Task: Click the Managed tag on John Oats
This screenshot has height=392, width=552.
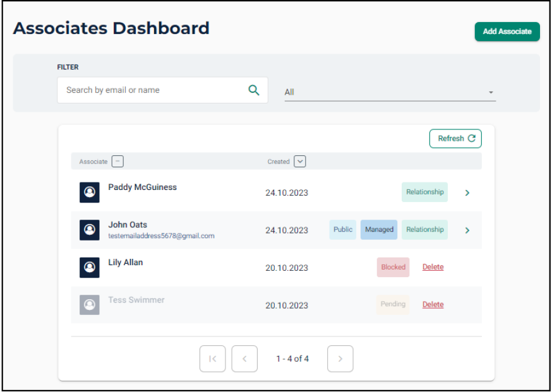Action: pos(379,230)
